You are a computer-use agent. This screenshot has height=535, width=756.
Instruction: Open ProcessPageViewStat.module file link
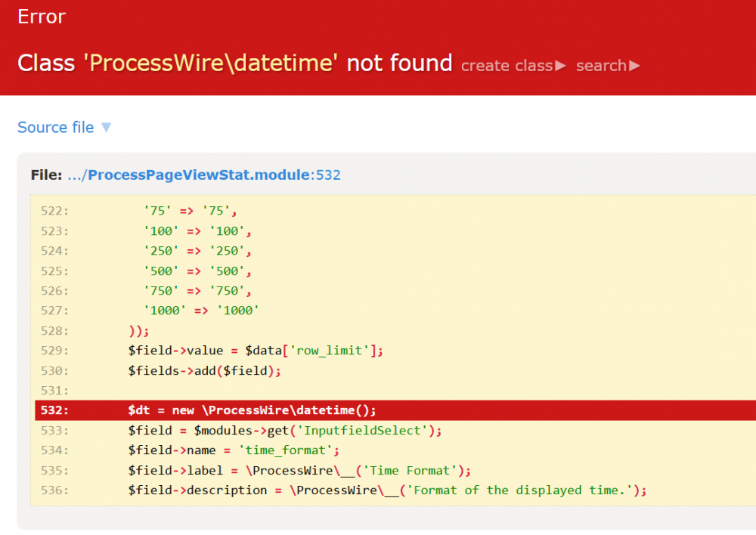[x=199, y=175]
